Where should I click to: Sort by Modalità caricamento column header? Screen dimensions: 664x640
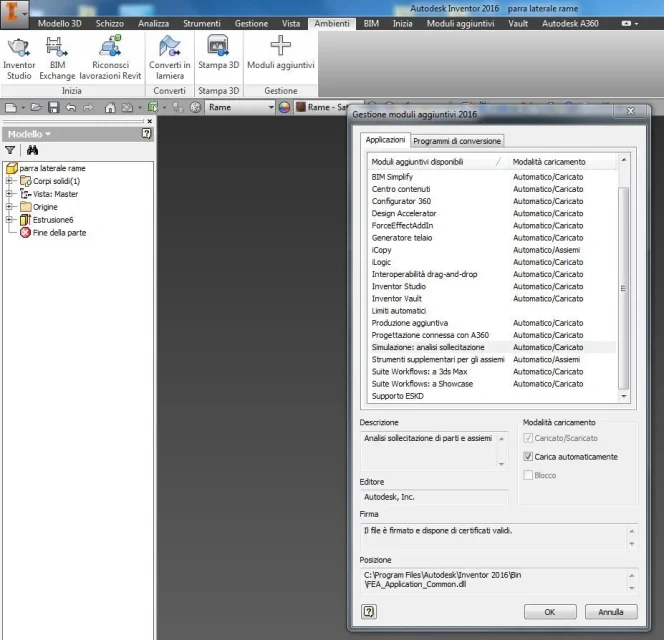point(563,162)
